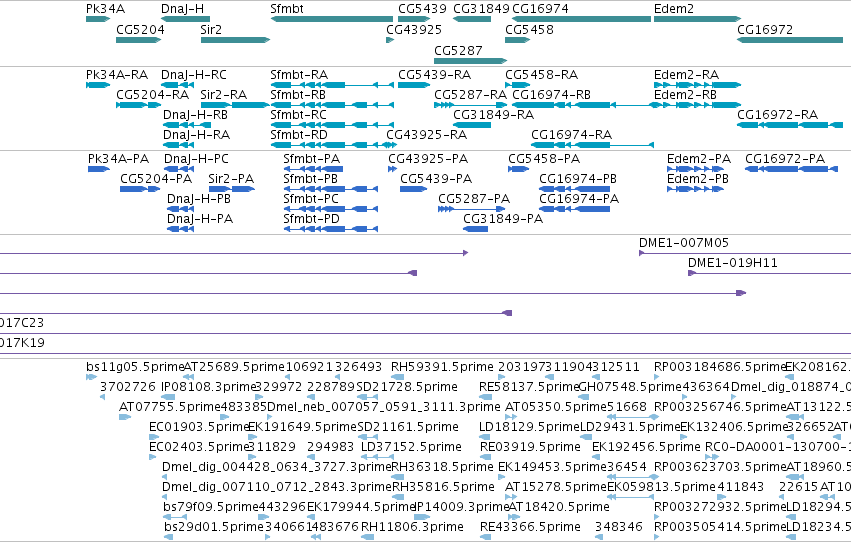Click the CG5287-PA protein label
This screenshot has height=542, width=851.
pyautogui.click(x=474, y=199)
